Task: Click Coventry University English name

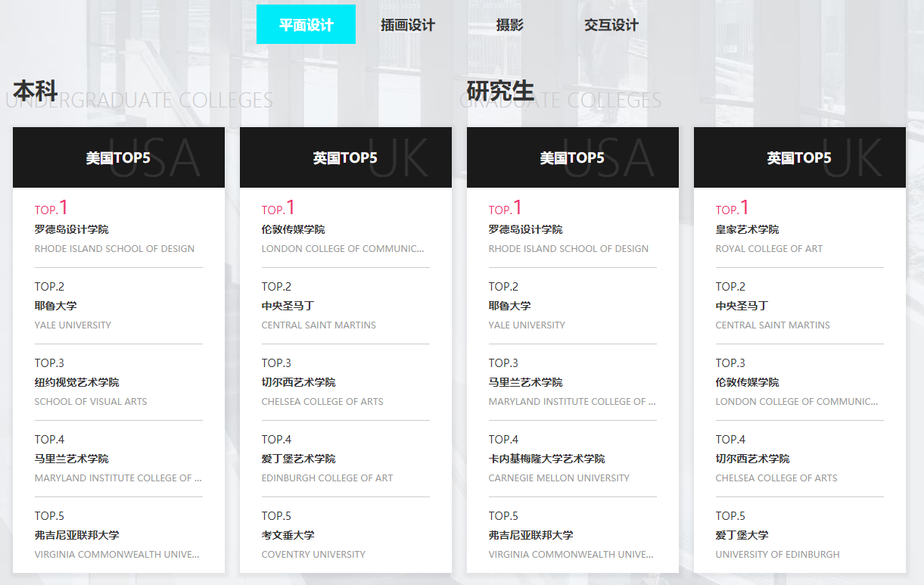Action: tap(313, 555)
